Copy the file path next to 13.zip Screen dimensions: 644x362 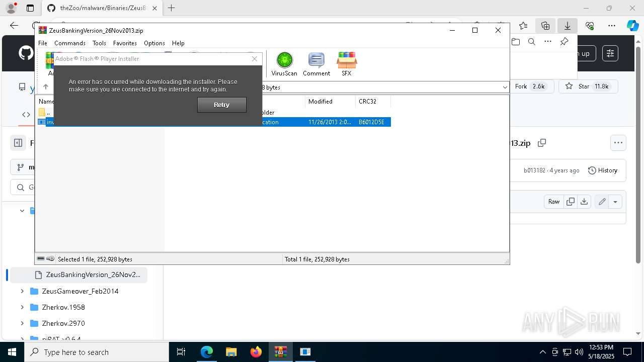(542, 143)
